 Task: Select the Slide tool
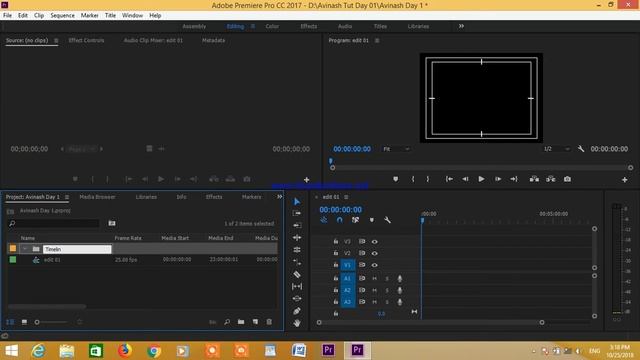297,298
